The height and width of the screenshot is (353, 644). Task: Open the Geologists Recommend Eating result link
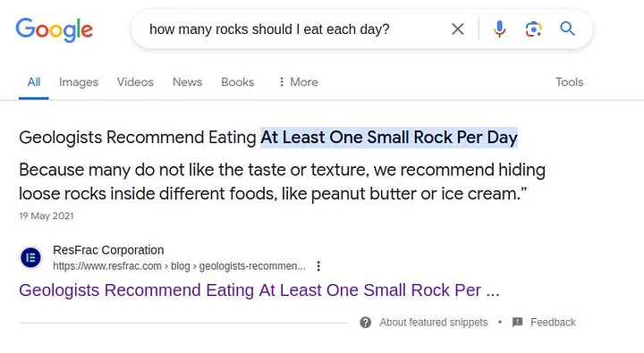tap(259, 290)
